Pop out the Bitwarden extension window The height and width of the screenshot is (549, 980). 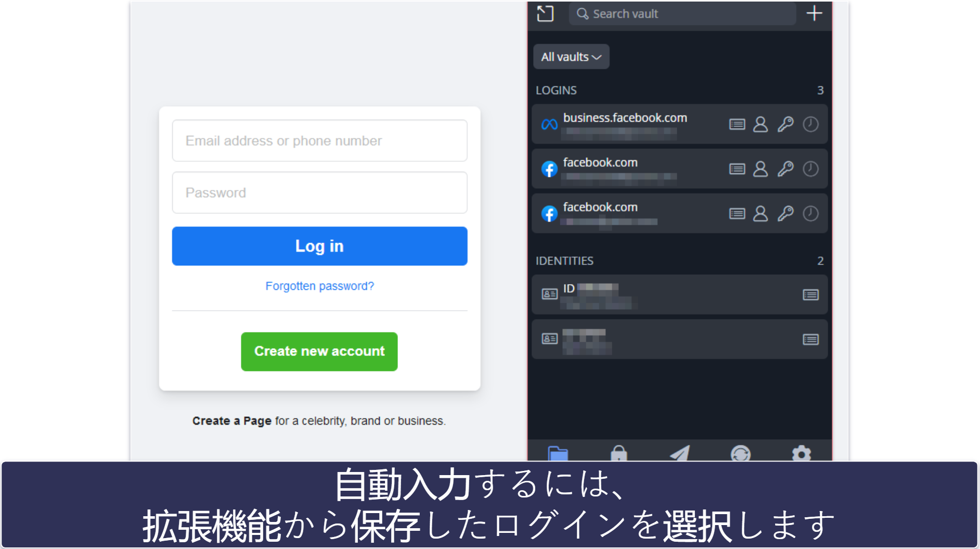pos(545,14)
